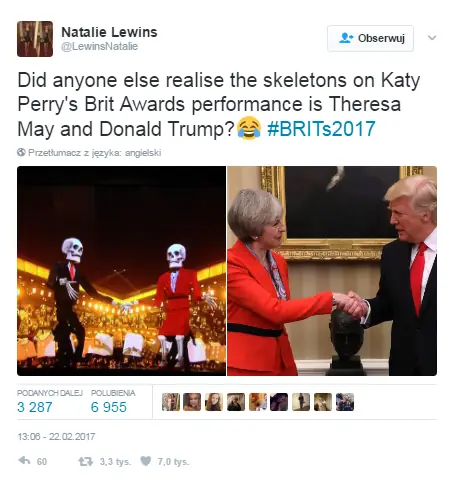Expand the tweet options chevron
The width and height of the screenshot is (452, 486).
432,38
